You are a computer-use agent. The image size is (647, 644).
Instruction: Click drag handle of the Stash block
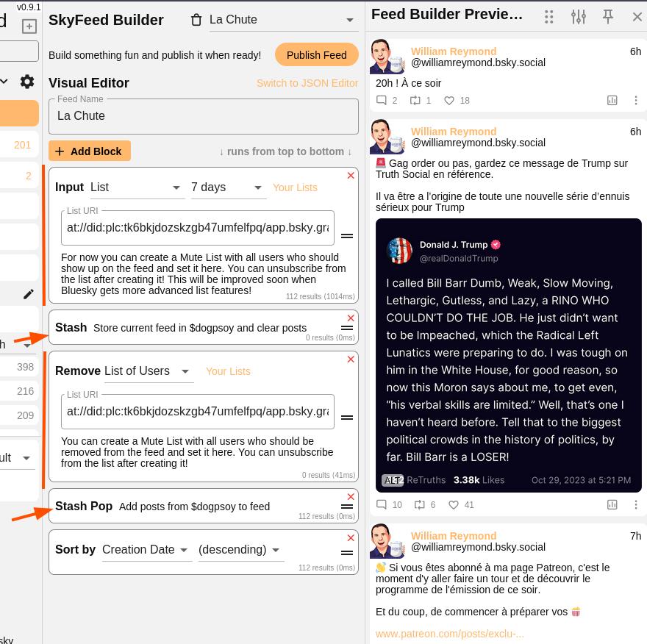click(x=346, y=328)
